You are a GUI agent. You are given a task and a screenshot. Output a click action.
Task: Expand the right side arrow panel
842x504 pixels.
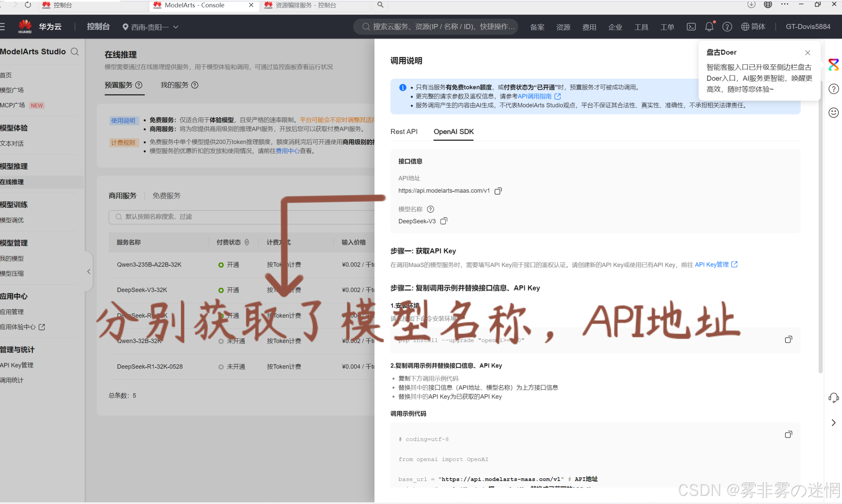pos(833,423)
